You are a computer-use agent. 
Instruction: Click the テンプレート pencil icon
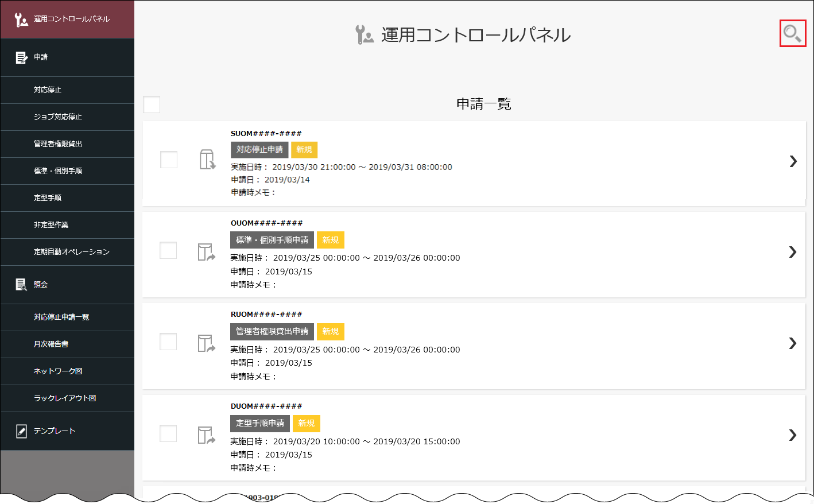21,431
